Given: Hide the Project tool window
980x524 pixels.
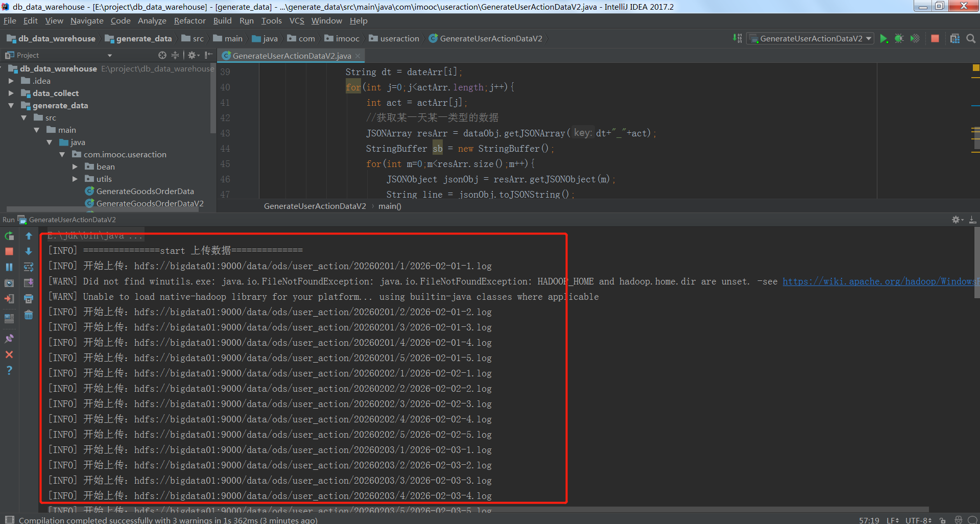Looking at the screenshot, I should tap(208, 55).
